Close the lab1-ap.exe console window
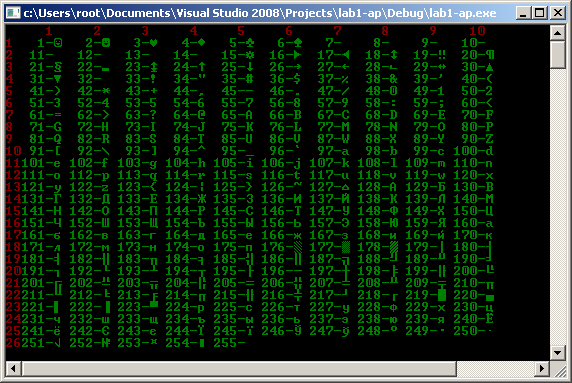The image size is (572, 383). point(558,13)
